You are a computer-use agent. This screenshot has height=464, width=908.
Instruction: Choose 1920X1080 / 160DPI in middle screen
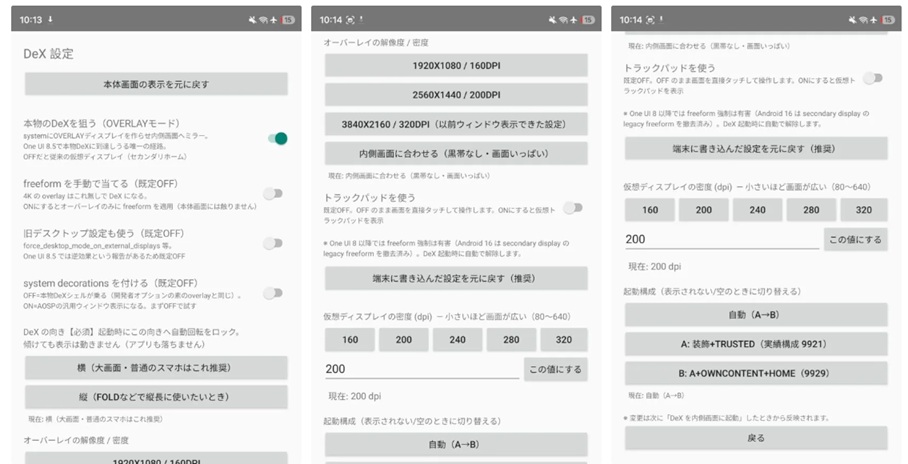coord(456,65)
